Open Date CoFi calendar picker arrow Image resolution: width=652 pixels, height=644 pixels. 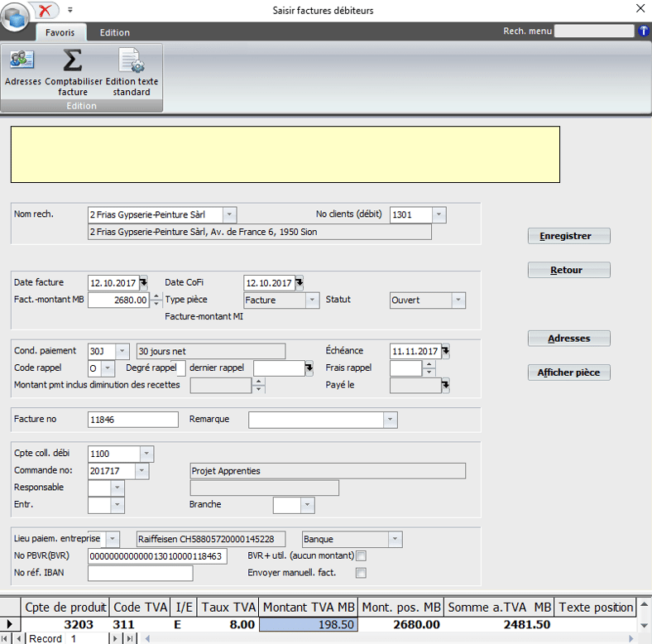pyautogui.click(x=300, y=282)
